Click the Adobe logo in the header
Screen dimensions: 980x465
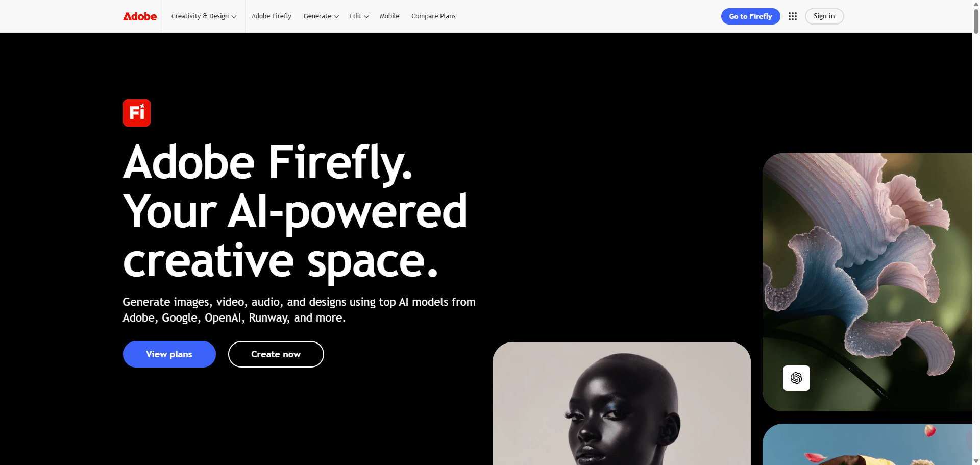click(x=140, y=16)
